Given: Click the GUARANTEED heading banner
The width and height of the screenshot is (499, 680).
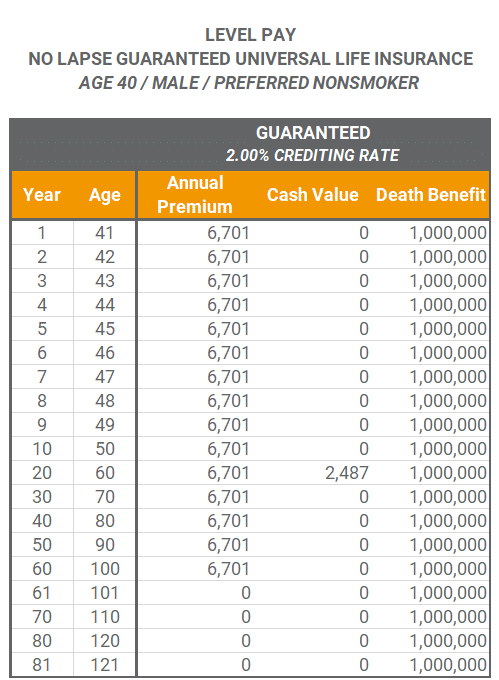Looking at the screenshot, I should tap(313, 133).
